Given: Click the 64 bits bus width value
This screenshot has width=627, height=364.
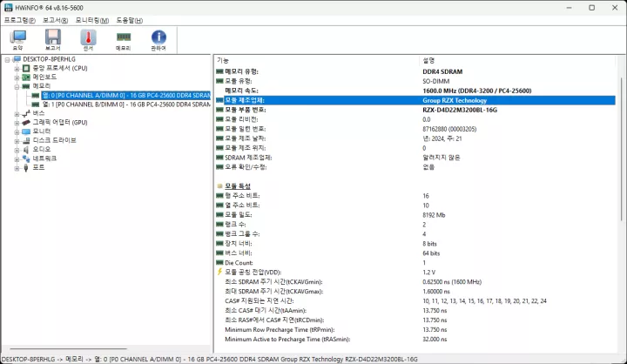Looking at the screenshot, I should (431, 253).
